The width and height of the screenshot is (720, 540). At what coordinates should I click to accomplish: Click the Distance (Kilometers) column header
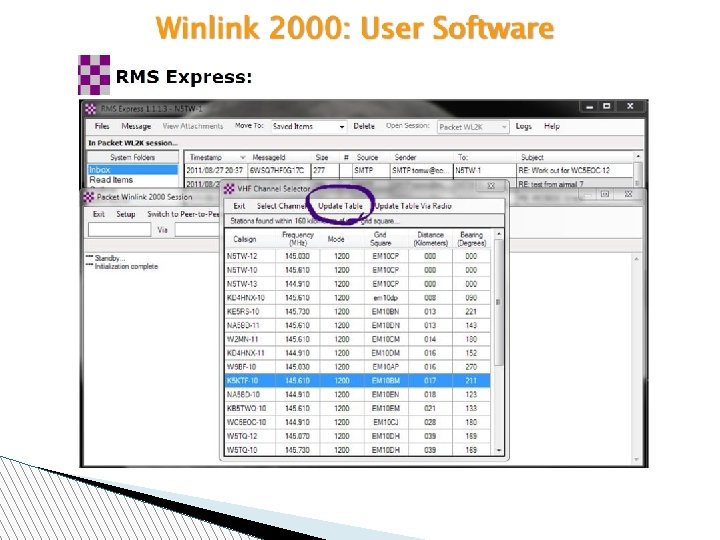[x=430, y=239]
